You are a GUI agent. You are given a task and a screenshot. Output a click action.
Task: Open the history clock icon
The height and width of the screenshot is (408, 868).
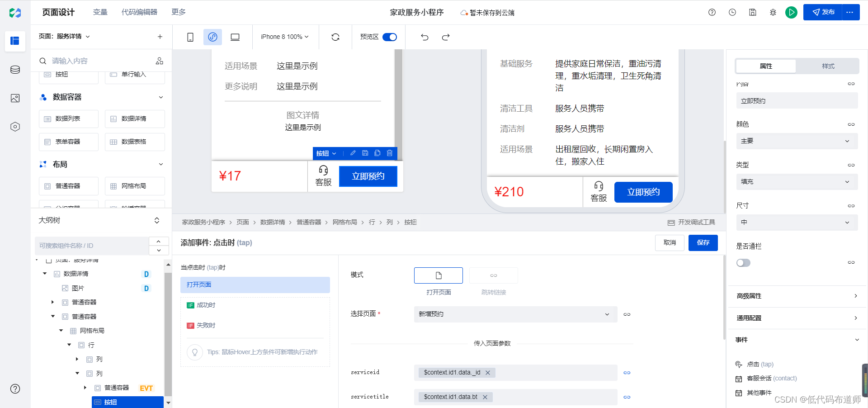click(732, 12)
